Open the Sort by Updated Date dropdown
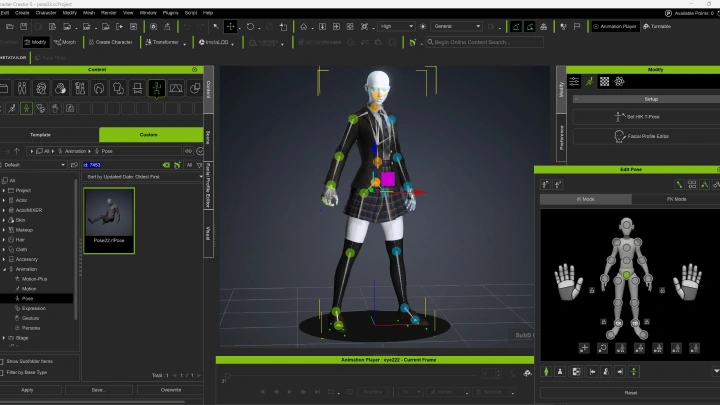720x405 pixels. click(x=143, y=177)
